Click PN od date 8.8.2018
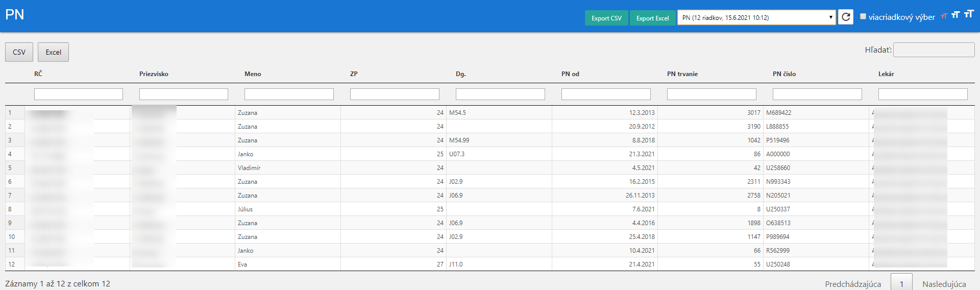The width and height of the screenshot is (980, 290). (x=644, y=140)
